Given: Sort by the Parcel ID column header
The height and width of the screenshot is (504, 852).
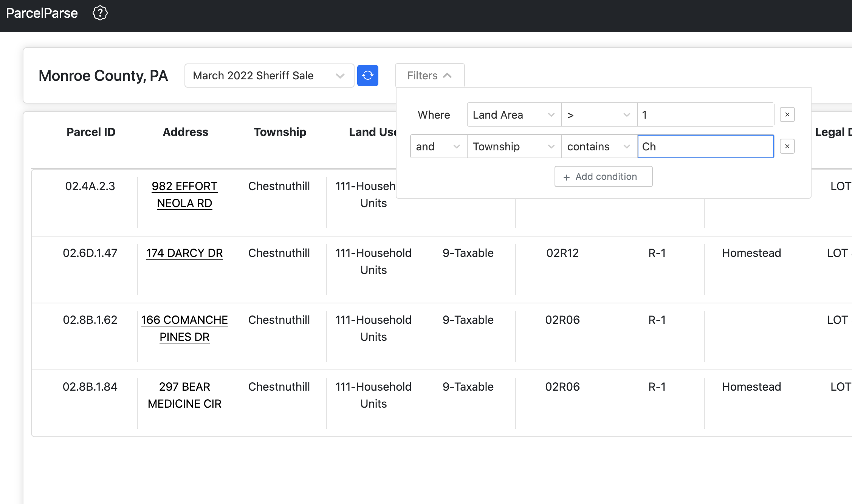Looking at the screenshot, I should 91,132.
